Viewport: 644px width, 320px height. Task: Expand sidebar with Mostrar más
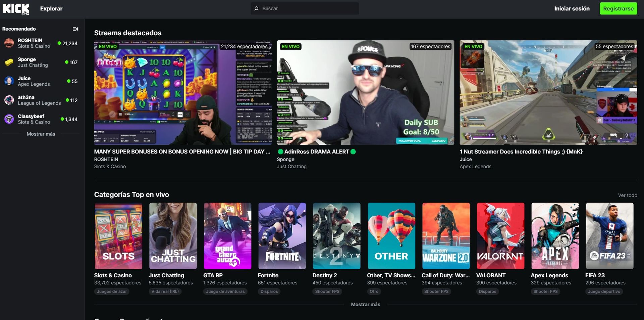pos(41,134)
